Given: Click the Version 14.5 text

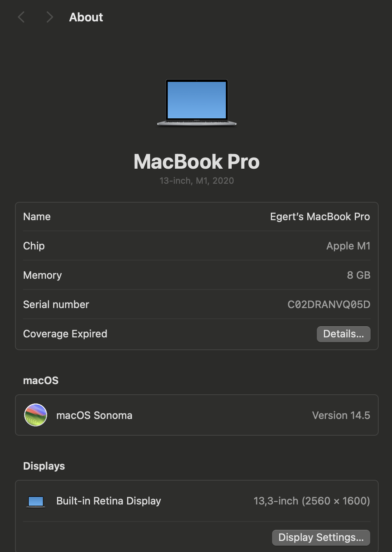Looking at the screenshot, I should 341,415.
